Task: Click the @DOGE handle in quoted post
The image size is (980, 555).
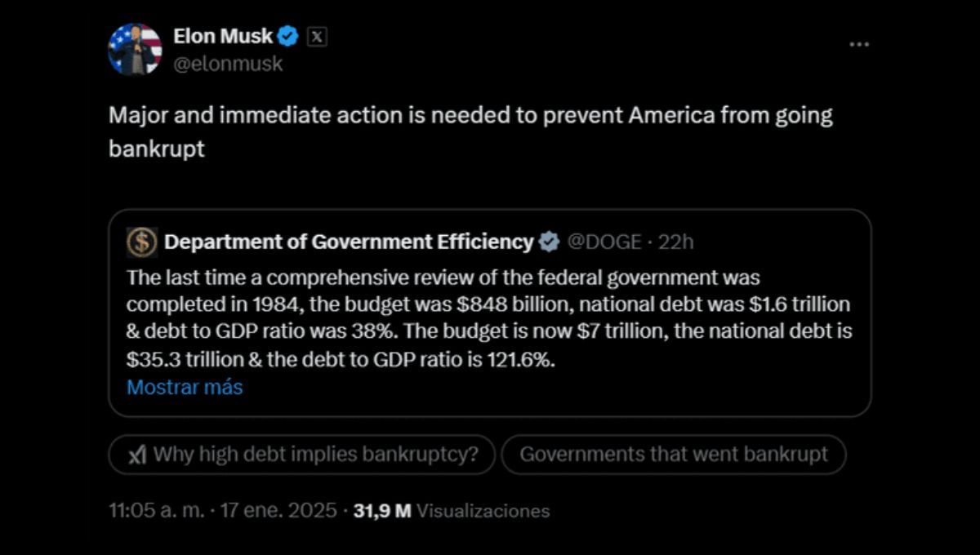Action: tap(604, 242)
